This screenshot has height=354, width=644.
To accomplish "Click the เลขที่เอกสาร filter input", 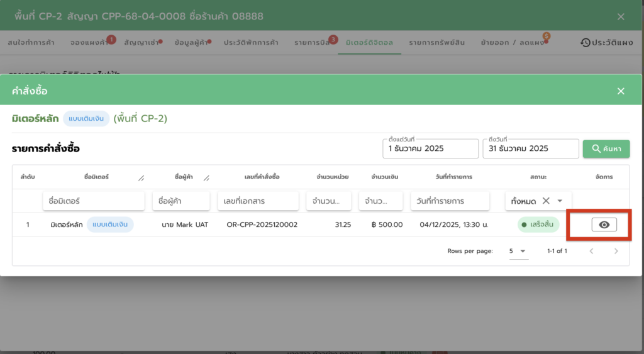I will click(x=258, y=201).
